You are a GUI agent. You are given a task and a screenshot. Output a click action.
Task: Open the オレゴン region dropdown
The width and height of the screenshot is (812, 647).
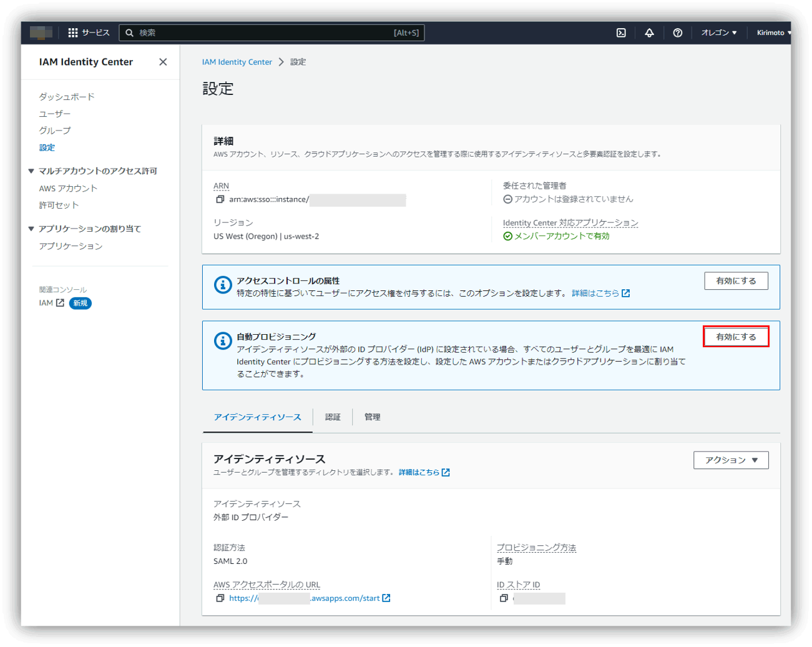coord(719,32)
